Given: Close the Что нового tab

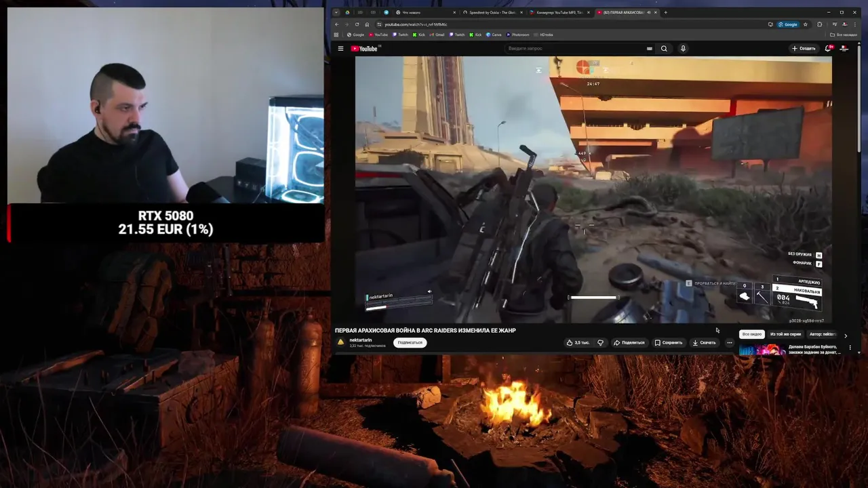Looking at the screenshot, I should click(454, 12).
